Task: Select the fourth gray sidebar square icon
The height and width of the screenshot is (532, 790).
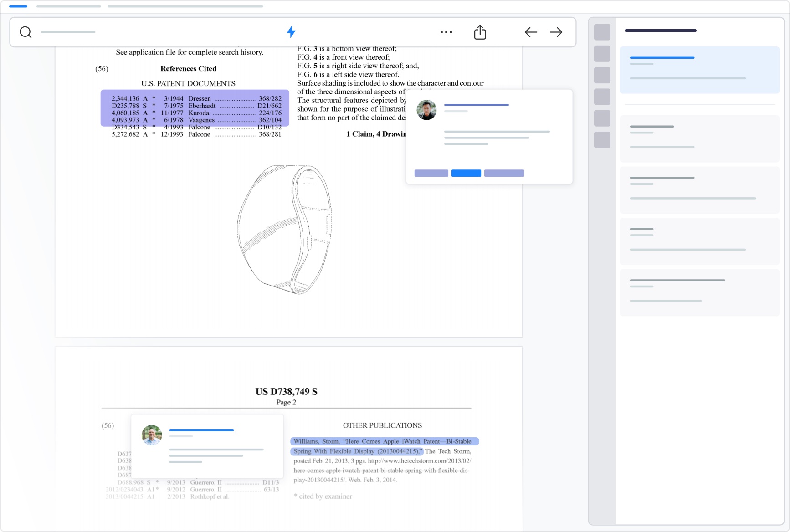Action: click(602, 97)
